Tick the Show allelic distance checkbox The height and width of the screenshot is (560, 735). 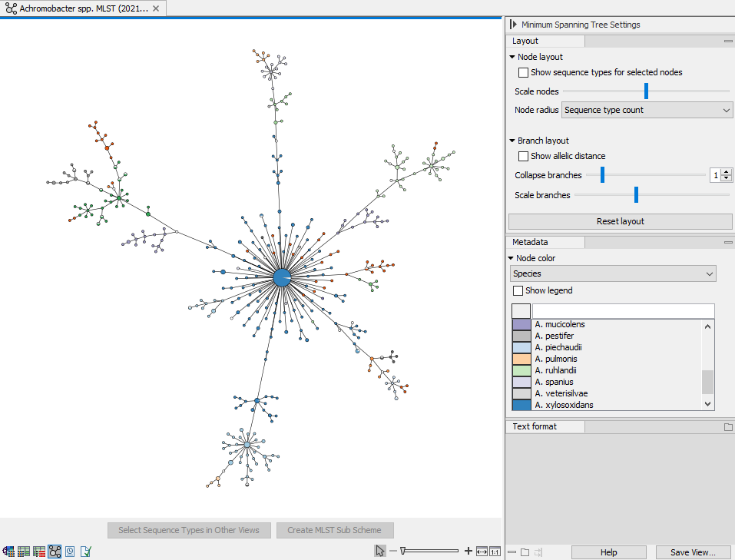tap(523, 156)
